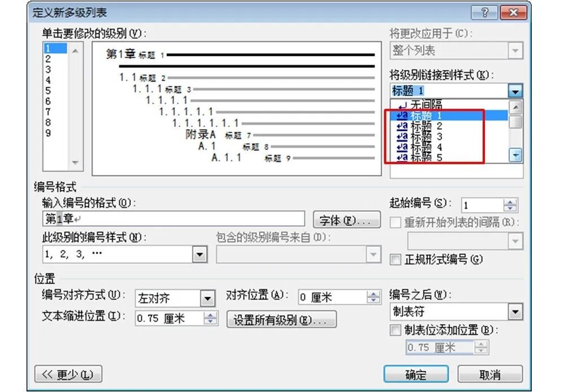This screenshot has width=565, height=392.
Task: Expand 编号对齐方式 dropdown
Action: (208, 298)
